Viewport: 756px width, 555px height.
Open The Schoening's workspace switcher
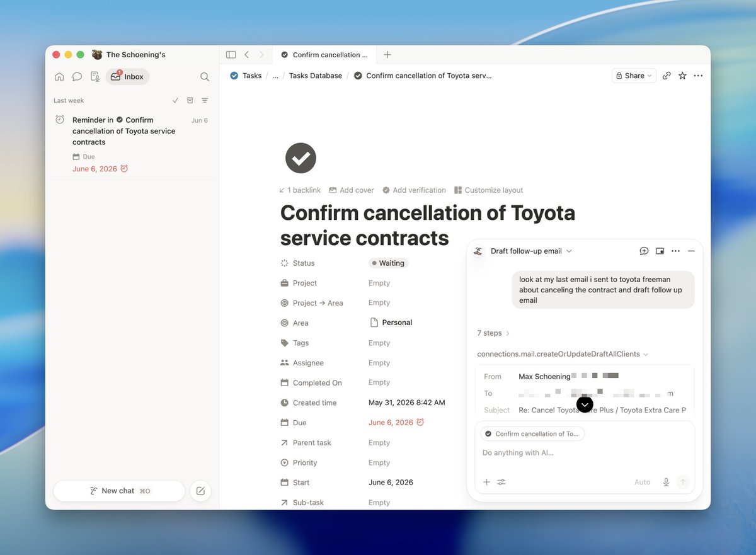coord(129,55)
